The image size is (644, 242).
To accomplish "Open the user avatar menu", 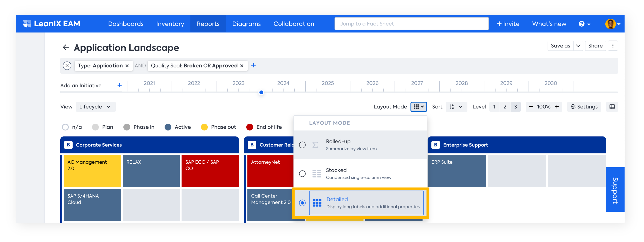I will tap(612, 24).
